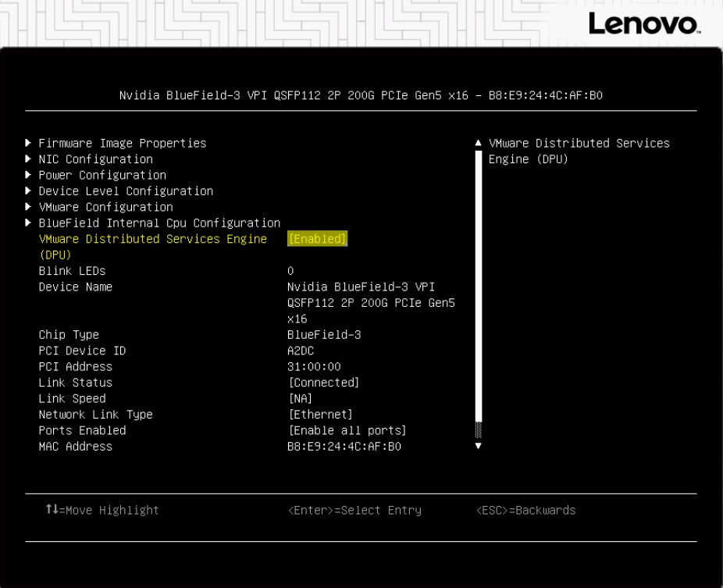
Task: Open NIC Configuration submenu
Action: (x=96, y=159)
